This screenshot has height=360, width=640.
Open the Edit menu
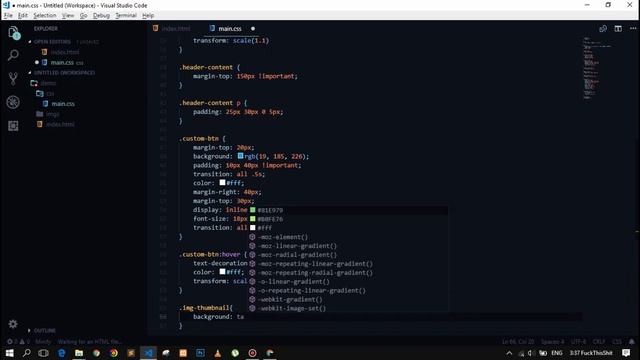22,16
